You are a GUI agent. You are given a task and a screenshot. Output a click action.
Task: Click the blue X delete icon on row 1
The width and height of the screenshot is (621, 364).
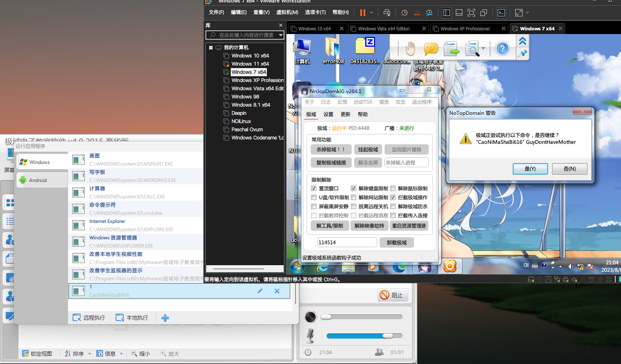(x=277, y=291)
